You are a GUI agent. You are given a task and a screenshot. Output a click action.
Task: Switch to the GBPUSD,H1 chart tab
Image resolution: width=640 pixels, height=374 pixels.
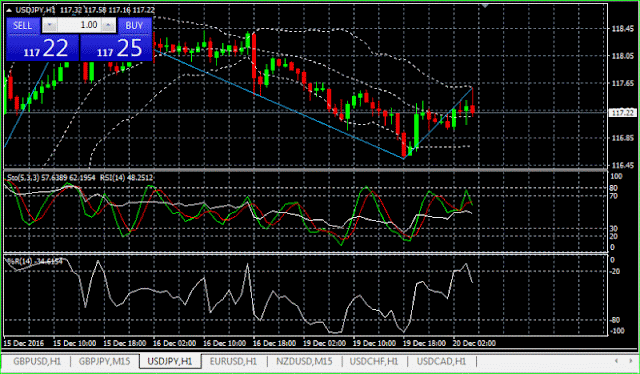(x=37, y=361)
